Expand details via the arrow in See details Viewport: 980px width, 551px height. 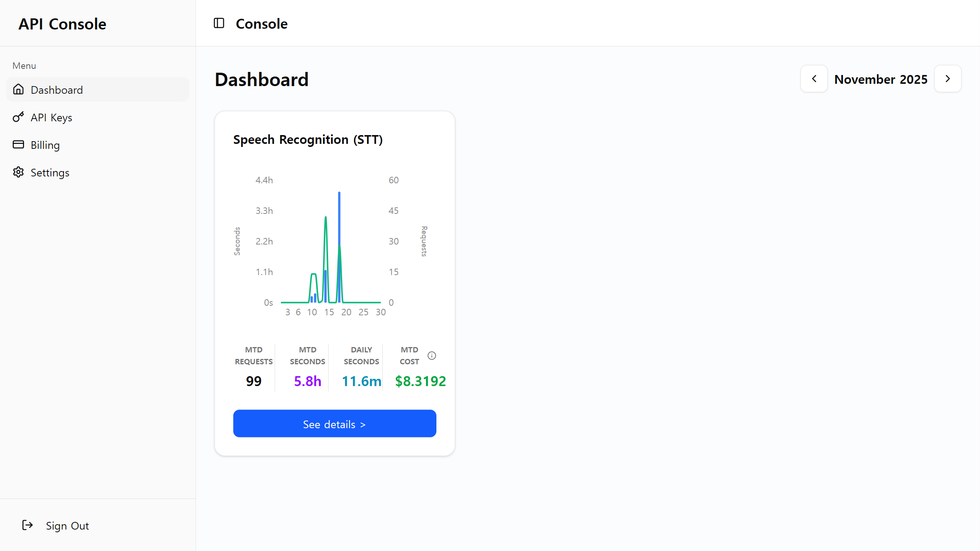click(x=363, y=424)
